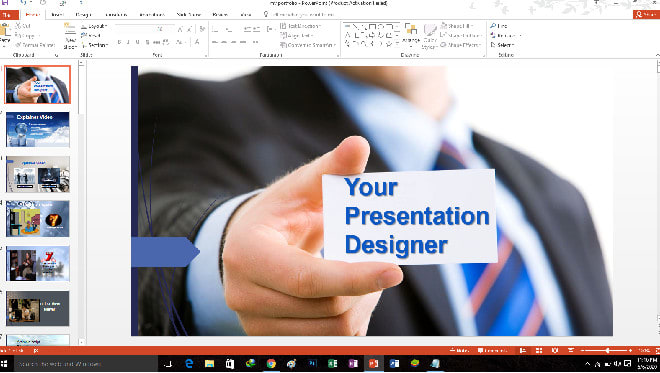Open the Animations ribbon tab

152,15
